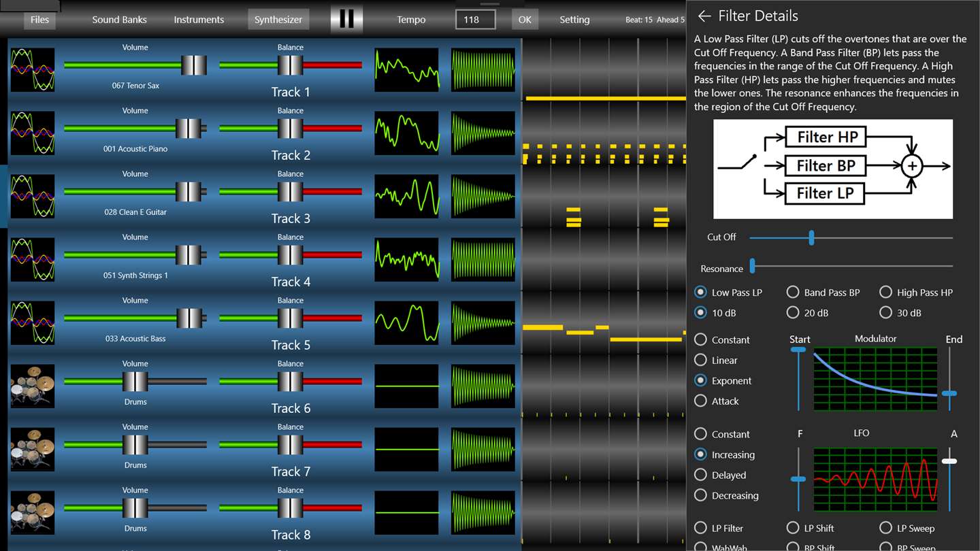Open Track 7 envelope display

pos(483,449)
